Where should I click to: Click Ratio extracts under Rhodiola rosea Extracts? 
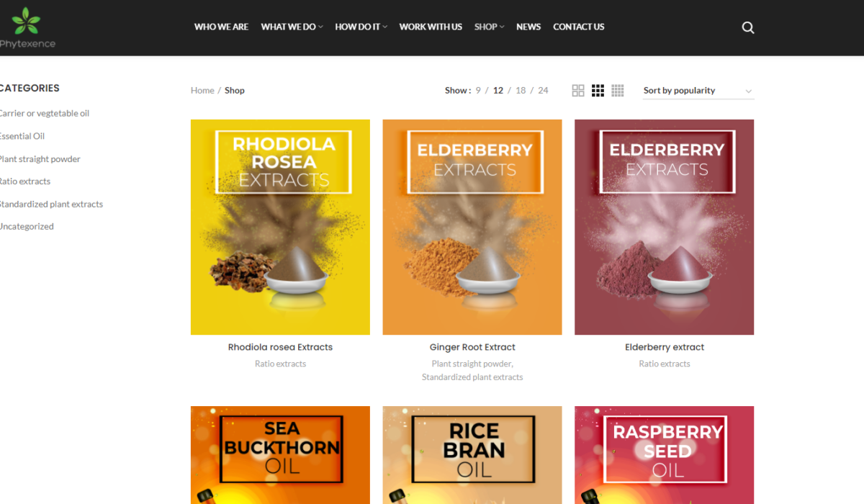pyautogui.click(x=280, y=364)
